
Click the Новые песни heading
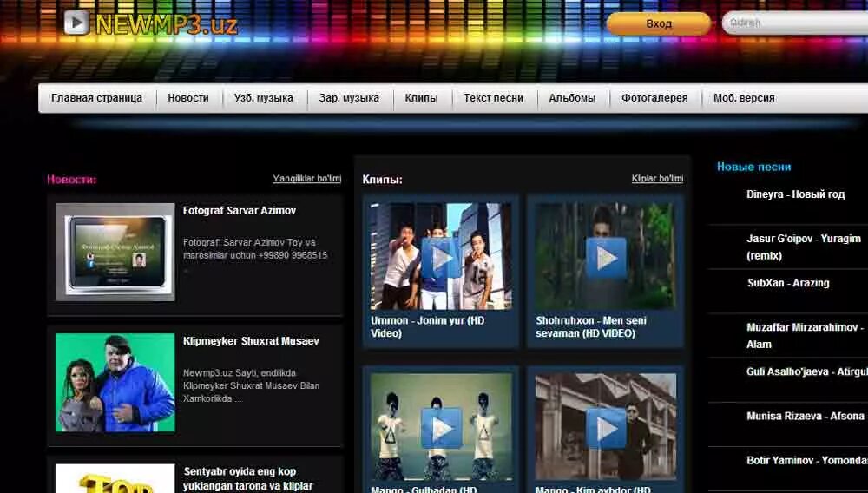pyautogui.click(x=753, y=167)
